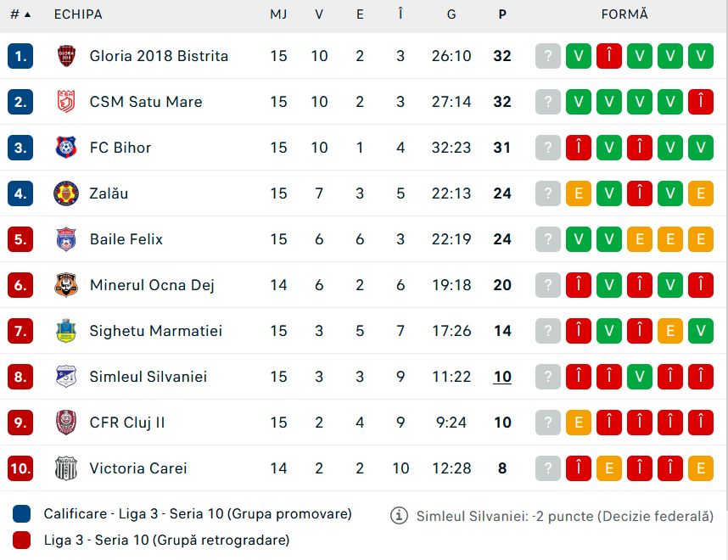The height and width of the screenshot is (560, 728).
Task: Sort standings by the P points header
Action: 502,14
